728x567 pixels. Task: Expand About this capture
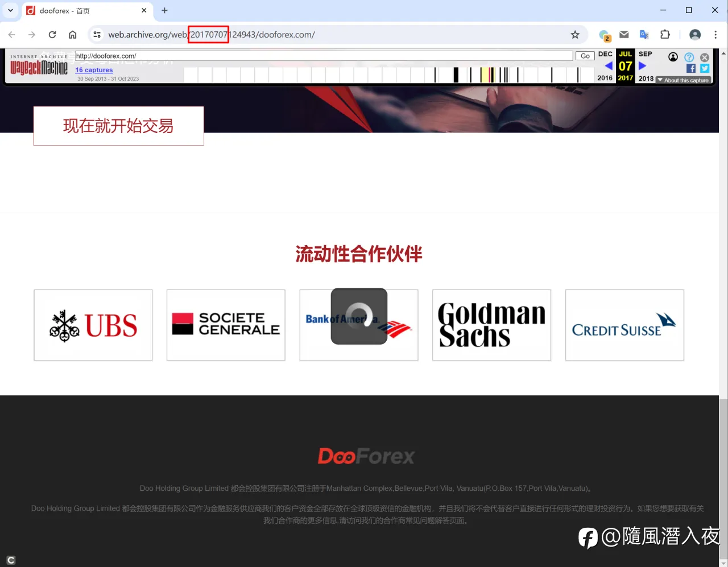[683, 80]
